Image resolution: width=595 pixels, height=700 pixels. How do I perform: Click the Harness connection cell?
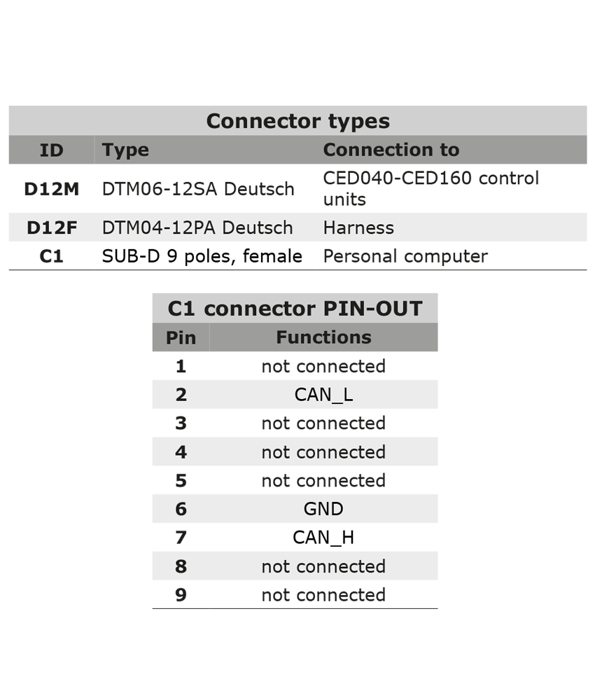(x=358, y=227)
